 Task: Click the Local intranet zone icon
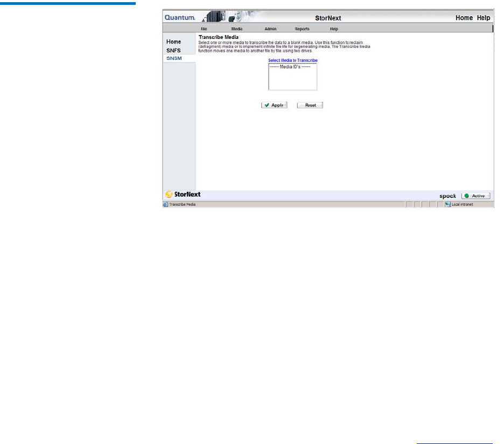(448, 204)
